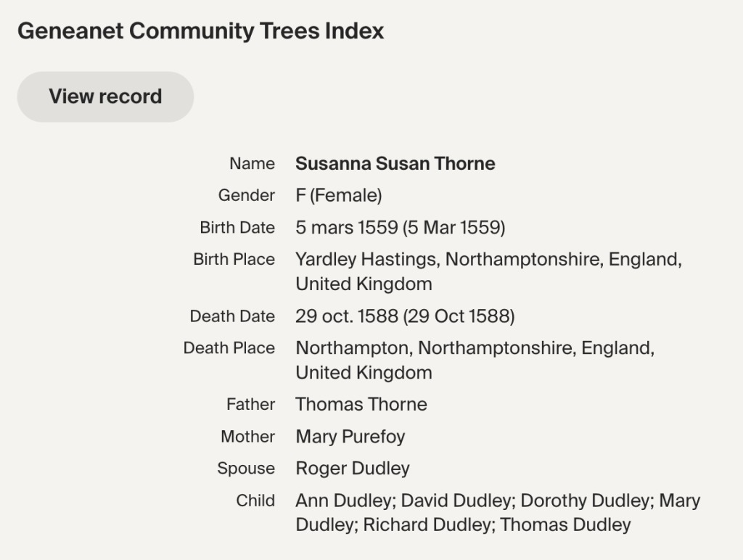The width and height of the screenshot is (743, 560).
Task: Select child David Dudley
Action: click(x=455, y=501)
